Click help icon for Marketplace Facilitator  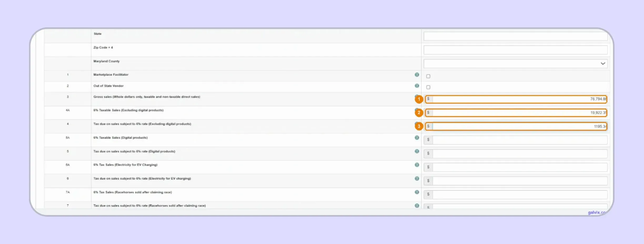click(417, 75)
